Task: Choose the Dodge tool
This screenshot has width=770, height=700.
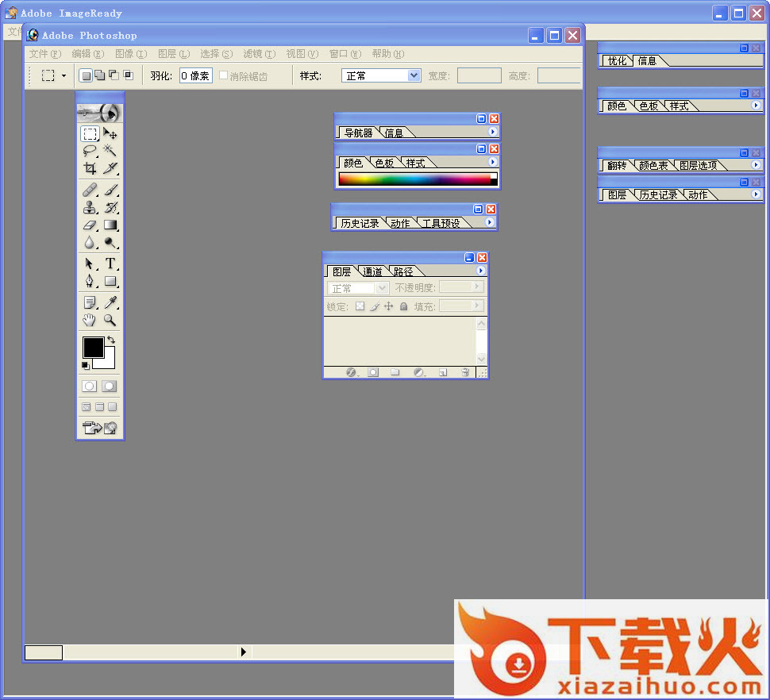Action: 110,243
